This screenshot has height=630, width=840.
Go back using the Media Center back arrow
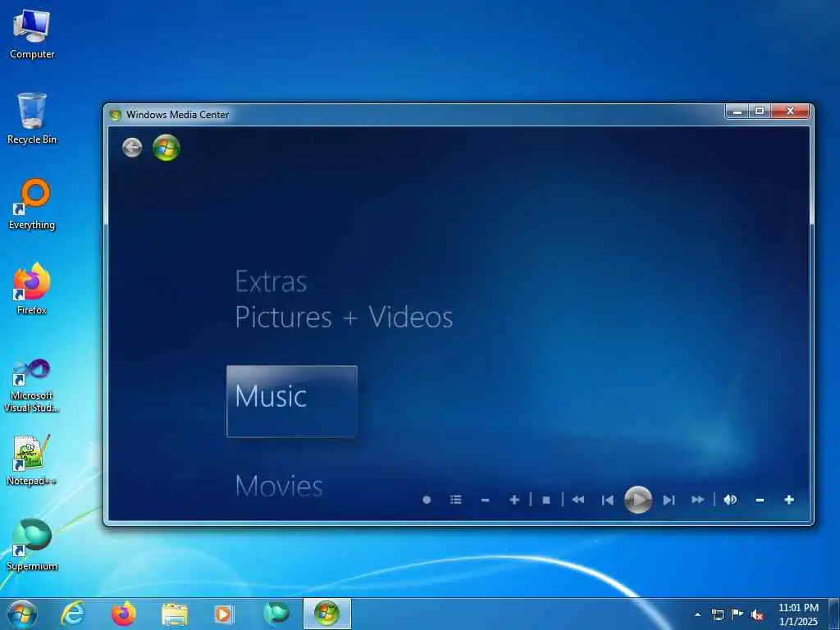coord(132,148)
